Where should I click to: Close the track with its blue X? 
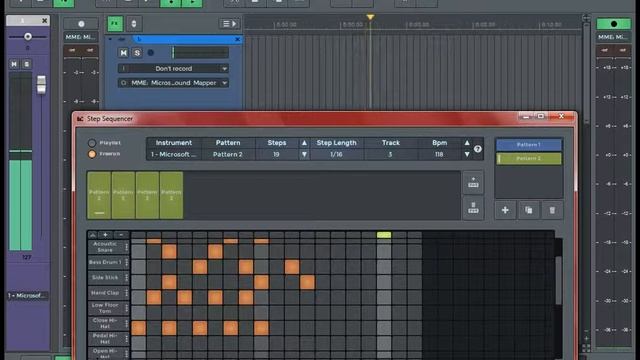tap(237, 39)
